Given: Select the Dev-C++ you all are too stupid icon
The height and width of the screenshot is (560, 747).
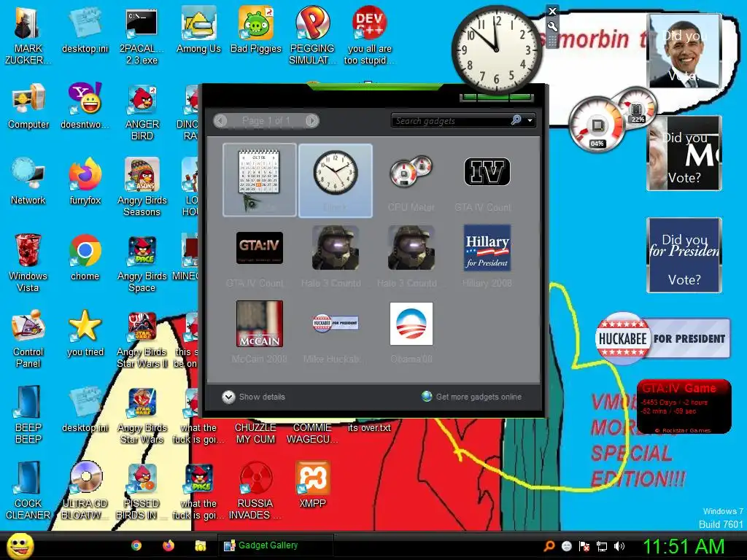Looking at the screenshot, I should tap(369, 36).
